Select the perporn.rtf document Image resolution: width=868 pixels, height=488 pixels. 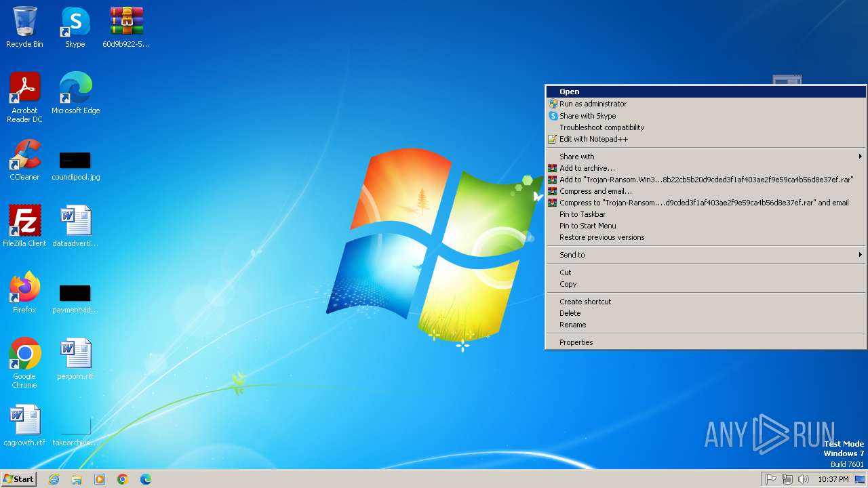point(75,359)
